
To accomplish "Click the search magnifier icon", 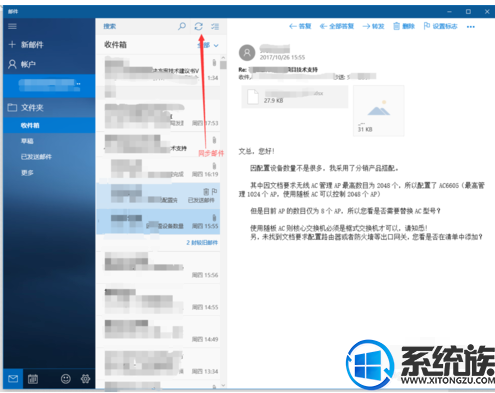I will [x=182, y=26].
